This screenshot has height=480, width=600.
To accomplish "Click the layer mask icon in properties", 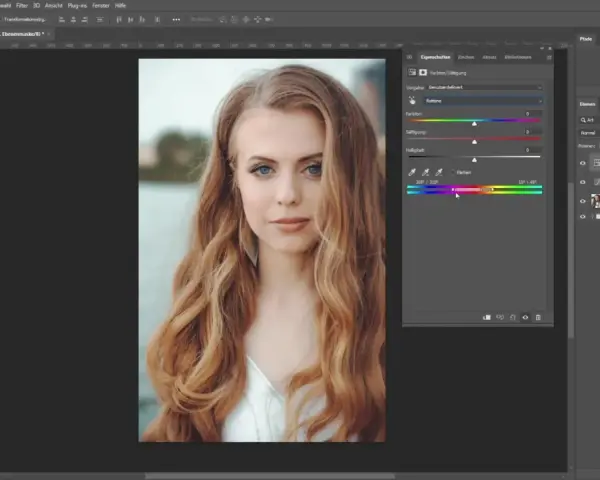I will pyautogui.click(x=423, y=72).
